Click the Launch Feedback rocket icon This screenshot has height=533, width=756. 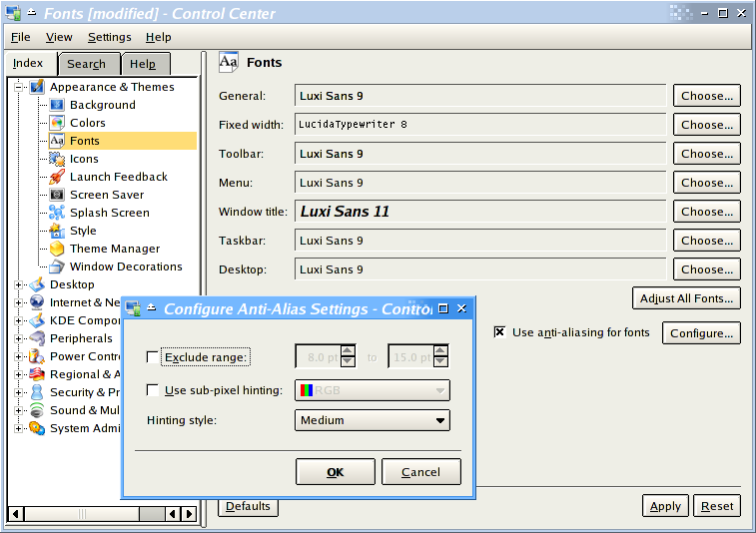tap(57, 177)
